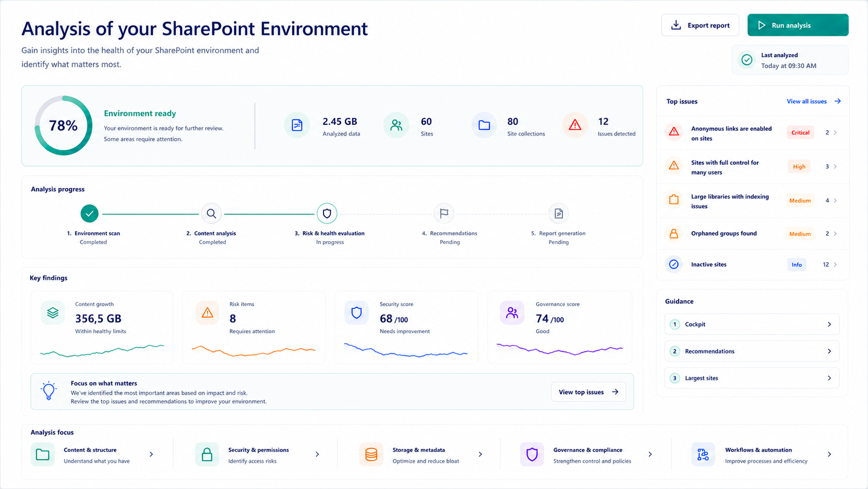Click the Governance score sparkline chart
The height and width of the screenshot is (489, 868).
pyautogui.click(x=560, y=349)
